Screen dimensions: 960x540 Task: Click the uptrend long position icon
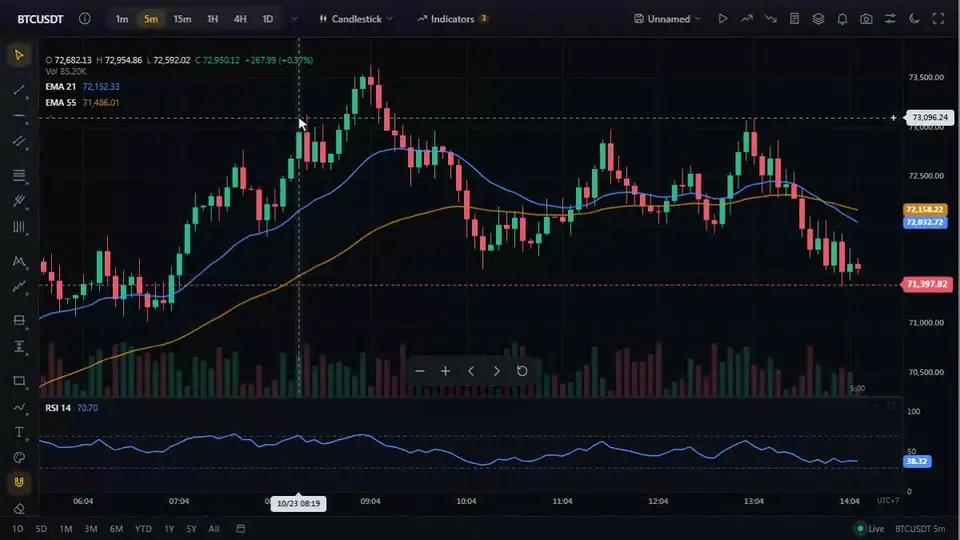[746, 19]
